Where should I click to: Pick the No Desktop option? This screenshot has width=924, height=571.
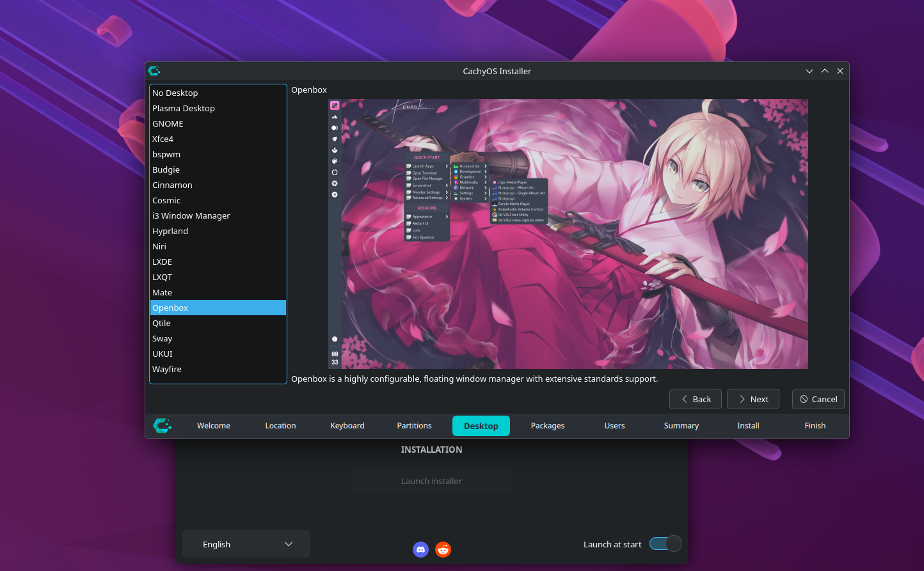coord(175,93)
